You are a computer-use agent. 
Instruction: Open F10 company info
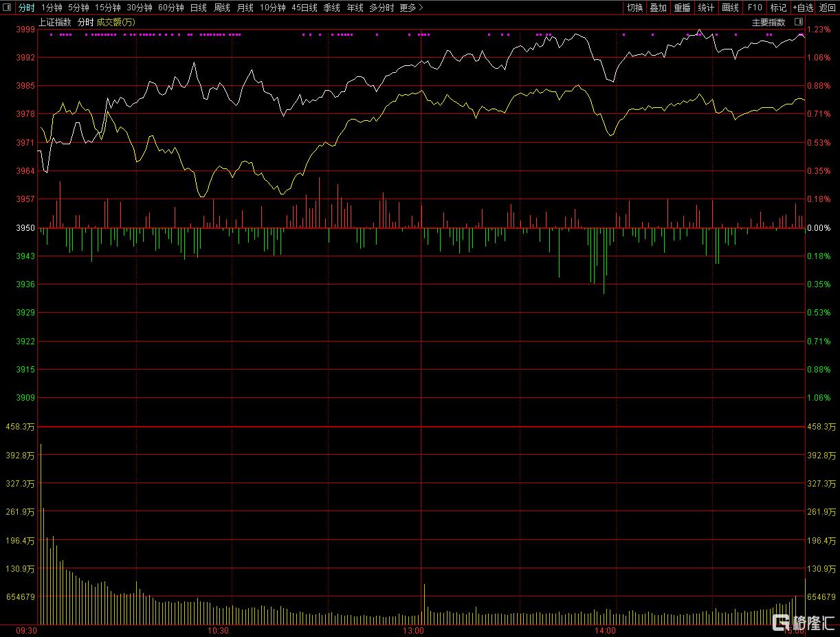[755, 8]
